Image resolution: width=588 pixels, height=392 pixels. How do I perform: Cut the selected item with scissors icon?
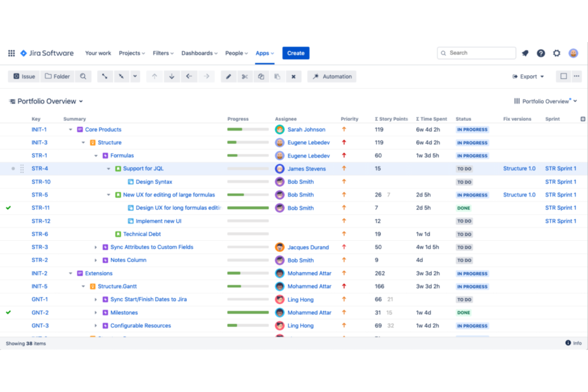pyautogui.click(x=245, y=76)
